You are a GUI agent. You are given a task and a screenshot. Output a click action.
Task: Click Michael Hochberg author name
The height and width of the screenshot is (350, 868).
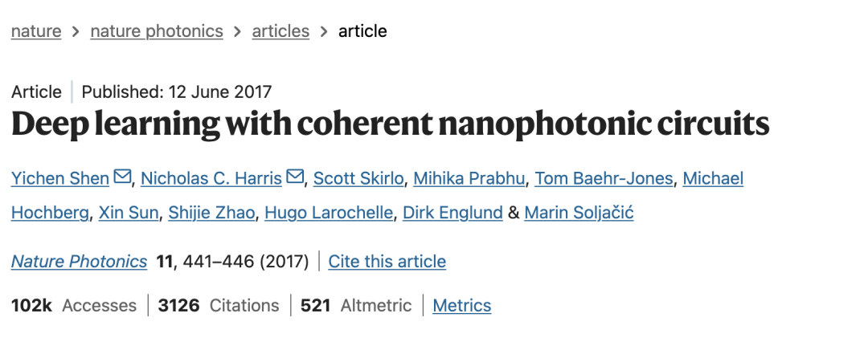point(52,214)
